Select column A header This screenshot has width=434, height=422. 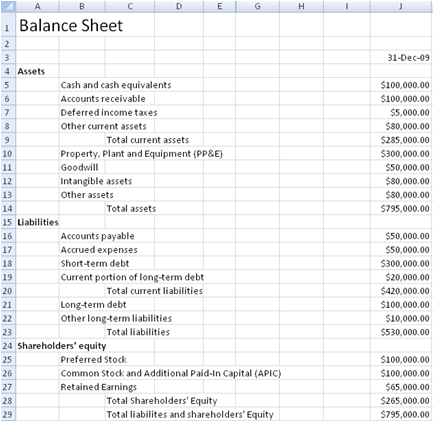pyautogui.click(x=37, y=7)
